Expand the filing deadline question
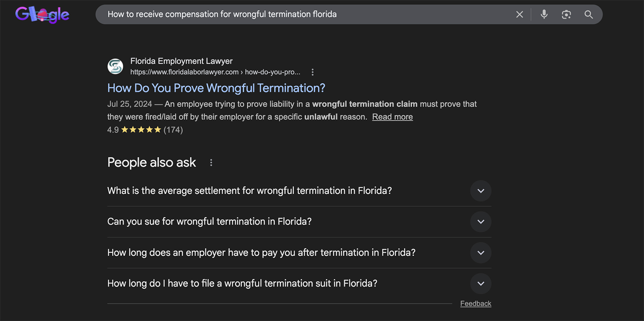This screenshot has width=644, height=321. 480,284
